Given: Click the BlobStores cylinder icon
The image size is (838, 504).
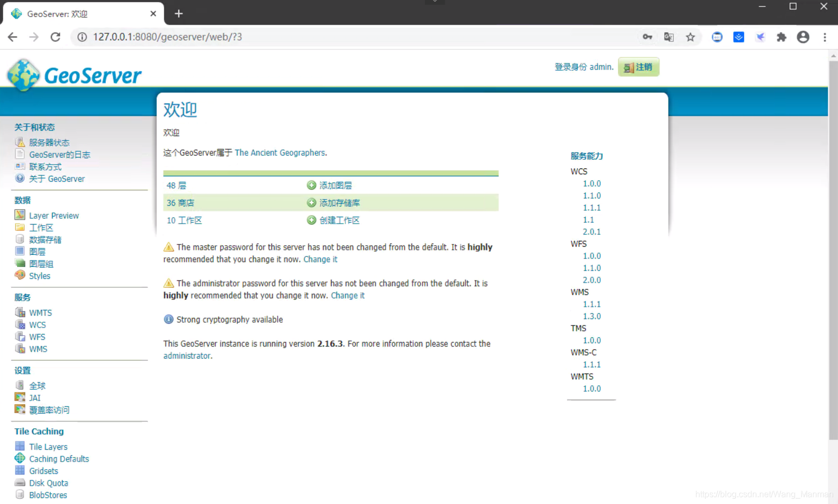Looking at the screenshot, I should [20, 494].
